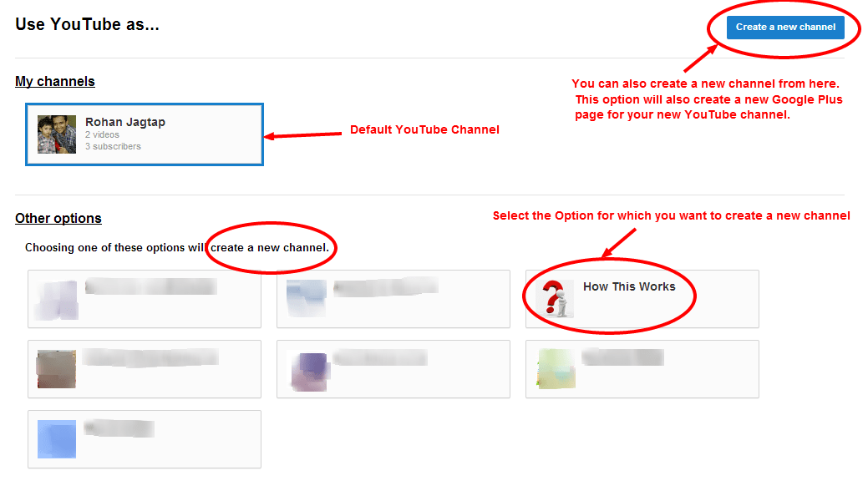Screen dimensions: 868x496
Task: Click the Use YouTube as... title
Action: click(87, 24)
